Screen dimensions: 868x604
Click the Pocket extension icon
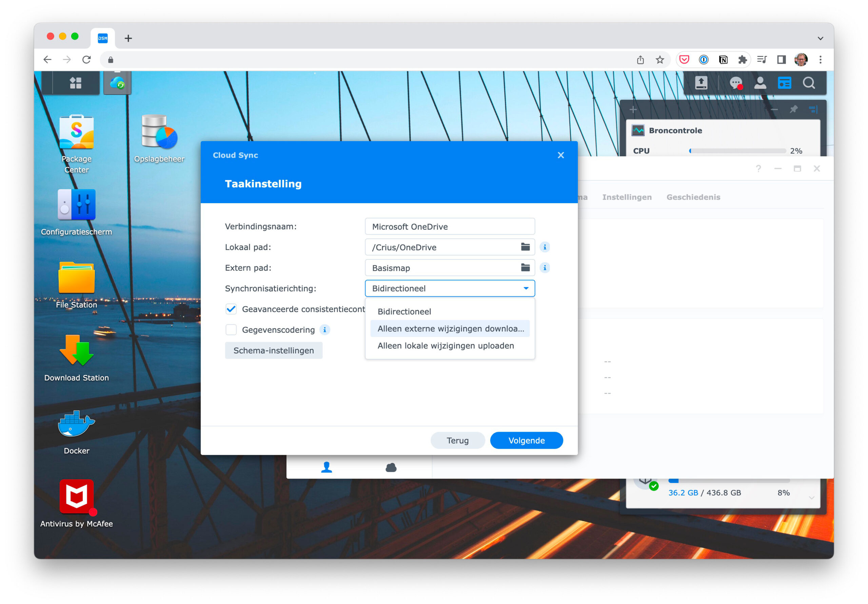coord(684,59)
